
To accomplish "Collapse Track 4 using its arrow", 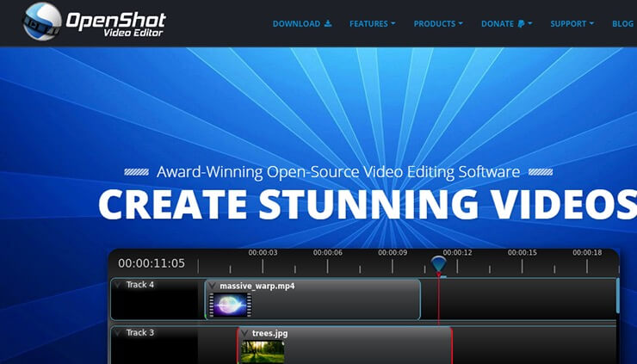I will pyautogui.click(x=118, y=285).
